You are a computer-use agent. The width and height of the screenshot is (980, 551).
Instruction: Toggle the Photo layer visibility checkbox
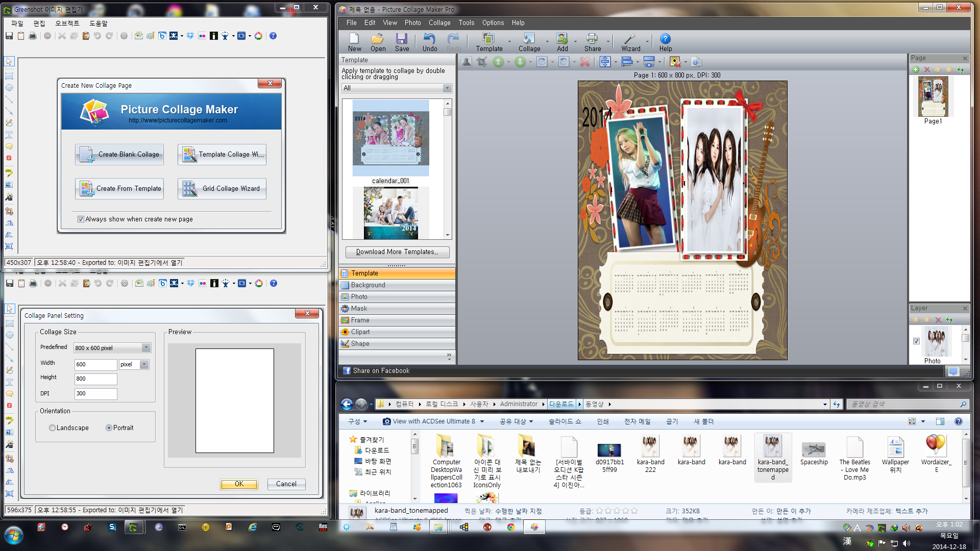click(916, 341)
